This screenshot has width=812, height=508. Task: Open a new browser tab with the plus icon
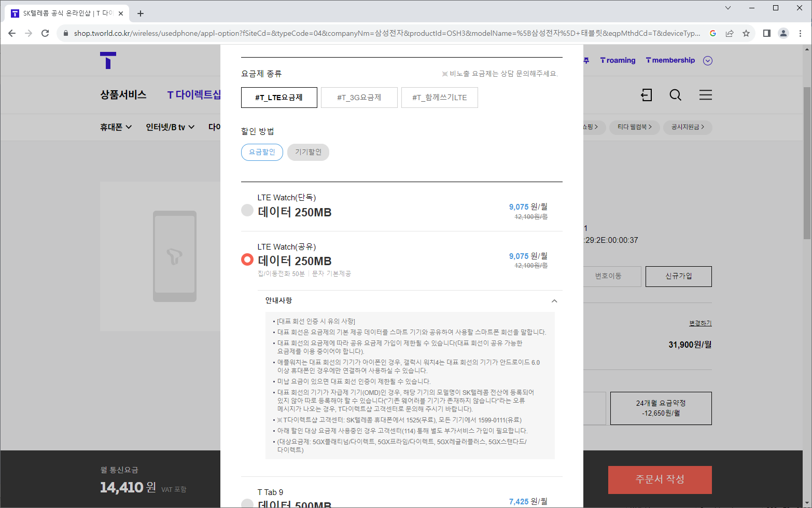click(141, 13)
